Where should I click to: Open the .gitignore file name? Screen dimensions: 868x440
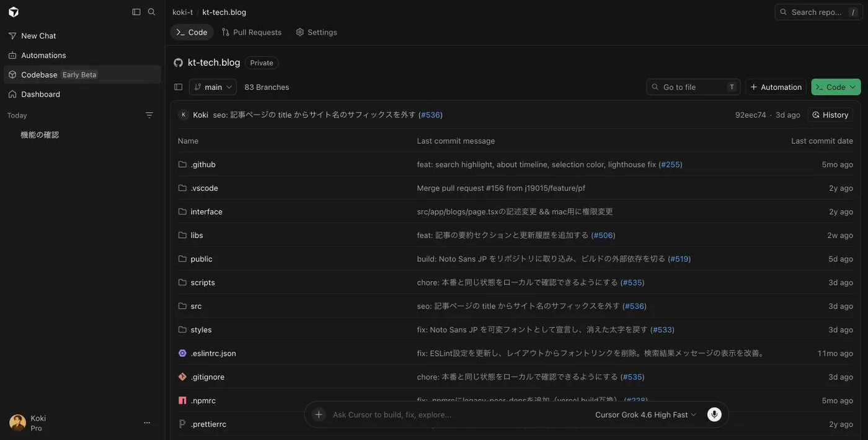coord(208,377)
